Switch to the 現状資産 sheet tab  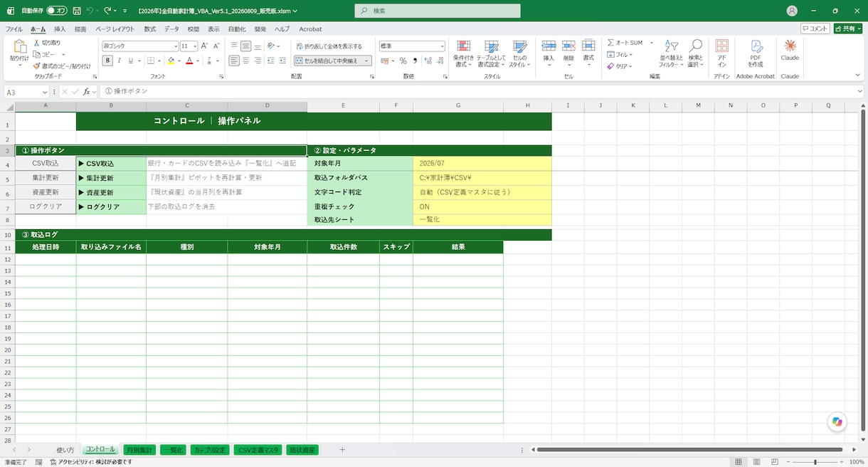[x=303, y=450]
